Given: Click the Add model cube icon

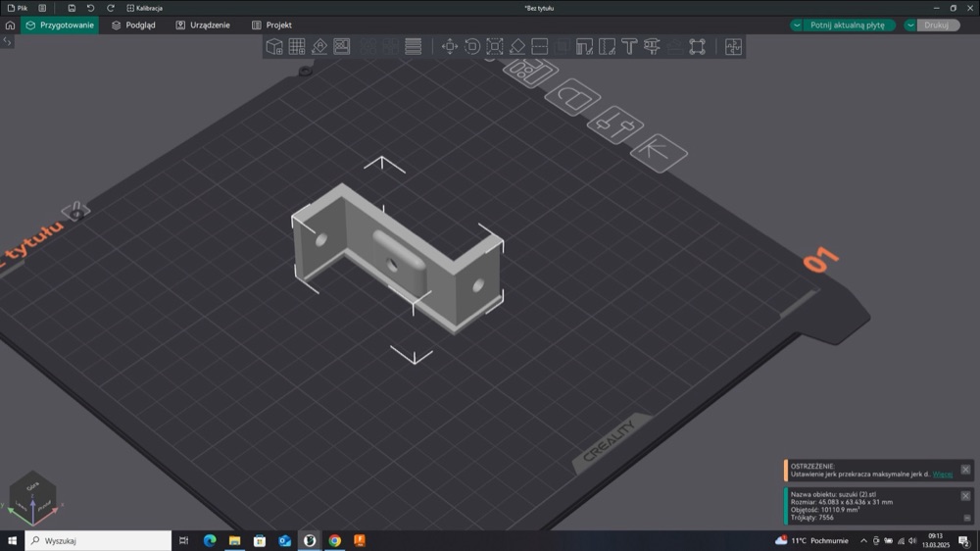Looking at the screenshot, I should point(274,46).
